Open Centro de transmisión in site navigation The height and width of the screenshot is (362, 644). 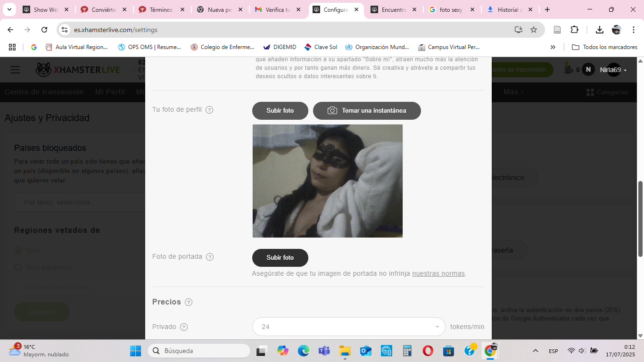pos(44,92)
